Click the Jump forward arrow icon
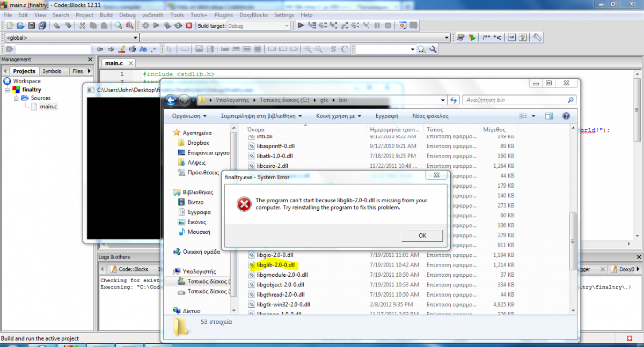 [x=111, y=49]
